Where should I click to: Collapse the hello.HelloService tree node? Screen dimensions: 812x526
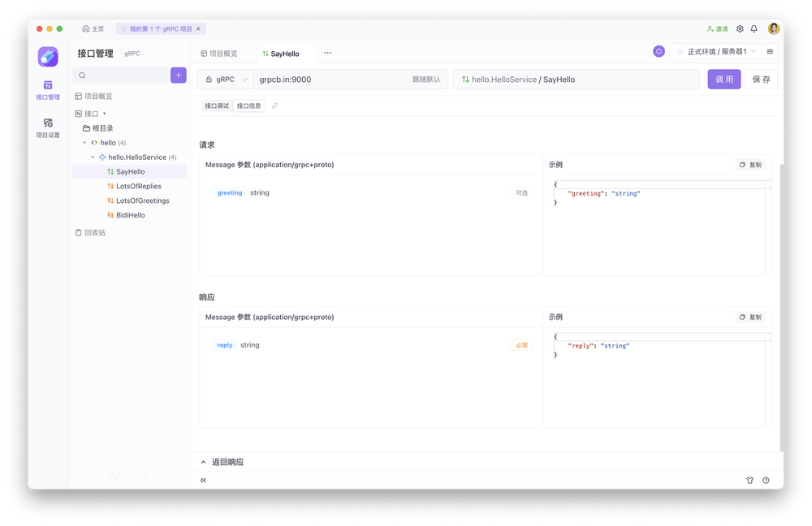pos(93,157)
